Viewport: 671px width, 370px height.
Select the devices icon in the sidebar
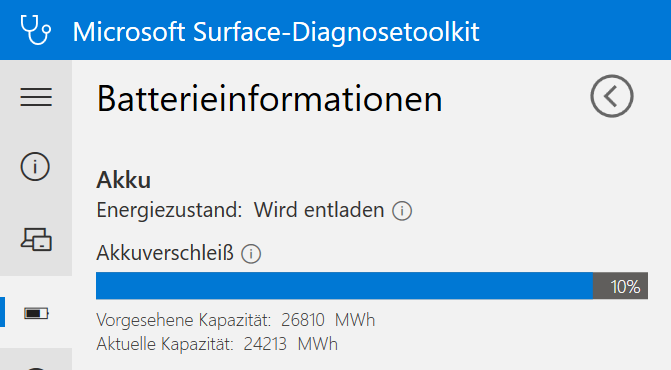pyautogui.click(x=36, y=239)
